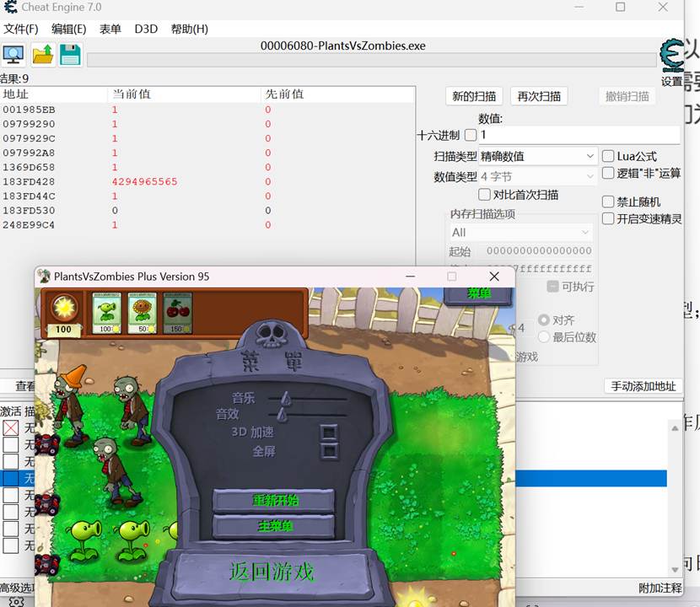Click the Cheat Engine title bar logo

[x=10, y=7]
